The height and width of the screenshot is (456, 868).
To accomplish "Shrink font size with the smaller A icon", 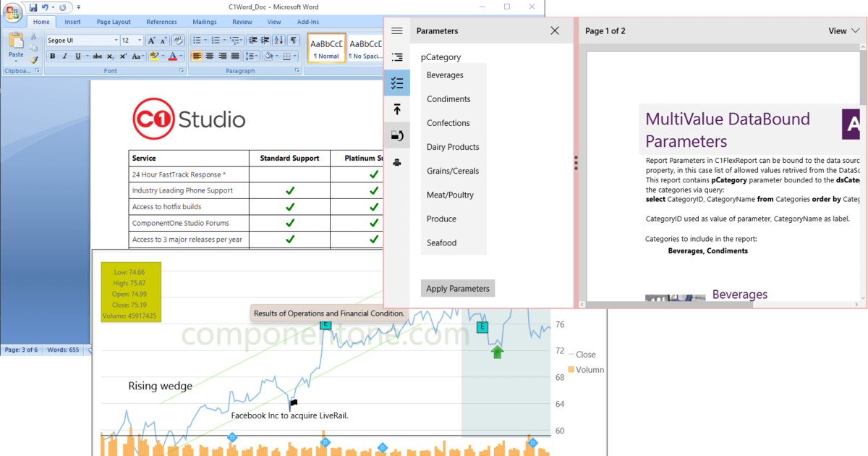I will (x=163, y=41).
